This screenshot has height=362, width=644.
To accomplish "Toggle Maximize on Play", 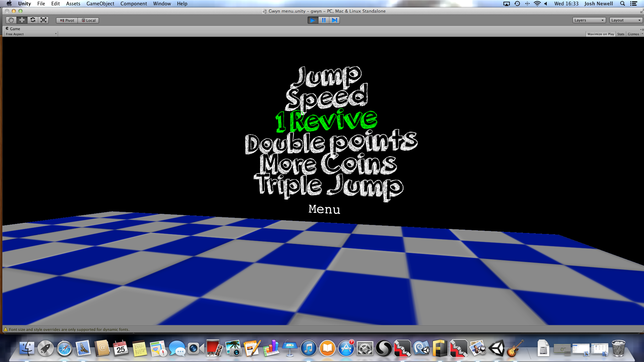I will [600, 34].
